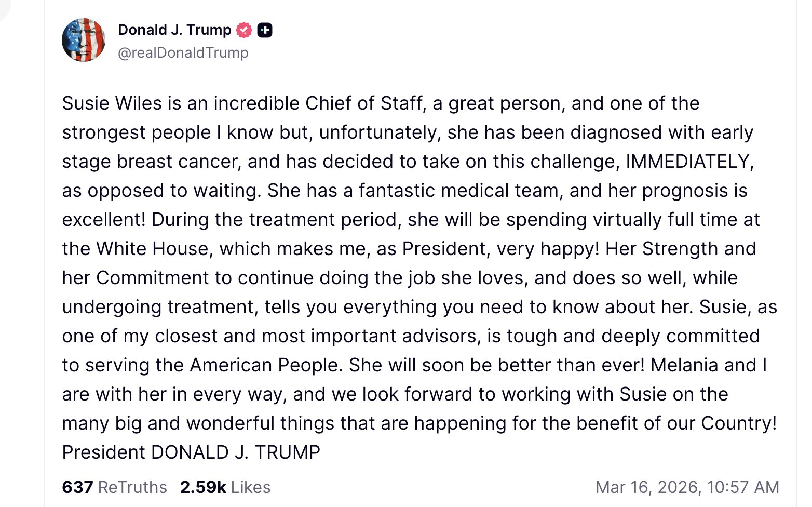812x507 pixels.
Task: View the 2.59k Likes list
Action: click(x=225, y=487)
